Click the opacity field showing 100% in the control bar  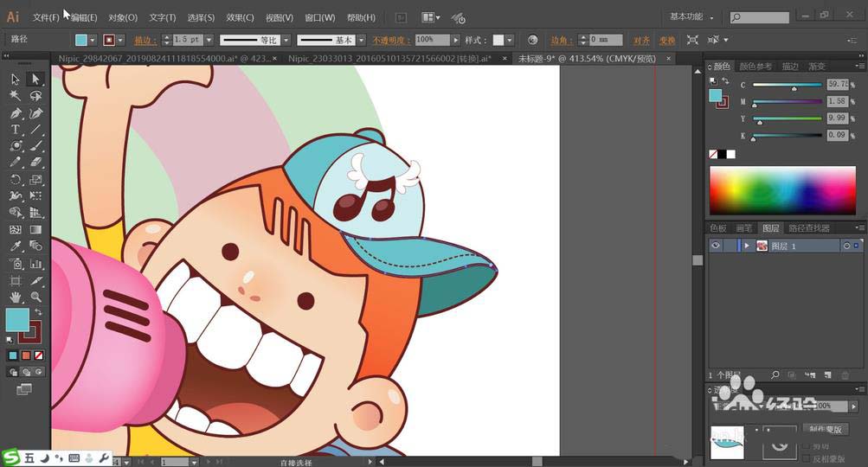click(432, 40)
